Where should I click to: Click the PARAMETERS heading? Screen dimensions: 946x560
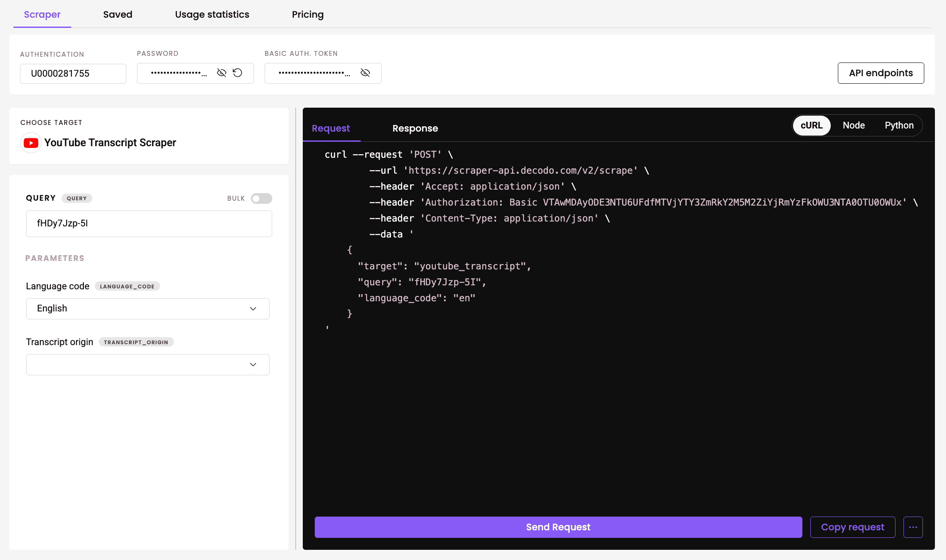click(x=55, y=258)
